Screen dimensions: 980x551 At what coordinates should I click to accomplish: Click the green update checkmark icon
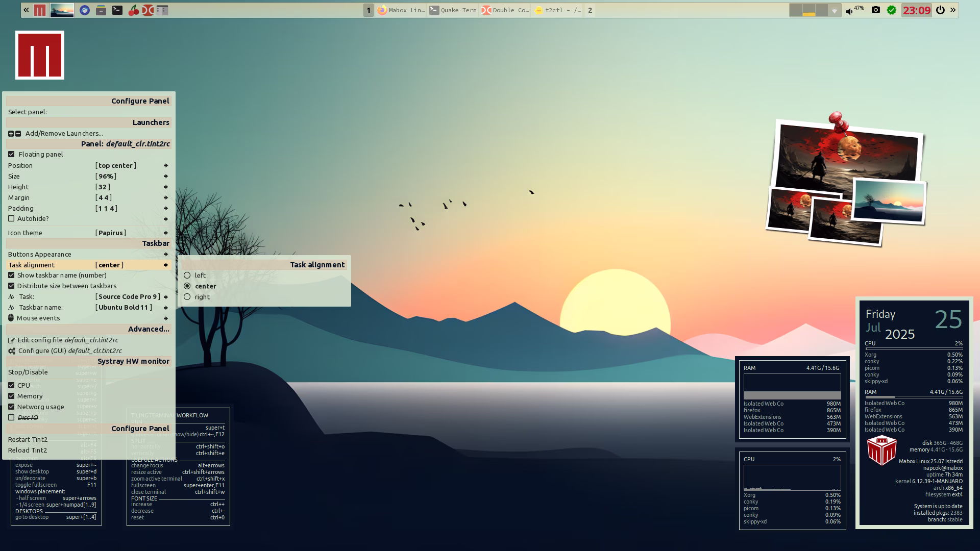(891, 10)
